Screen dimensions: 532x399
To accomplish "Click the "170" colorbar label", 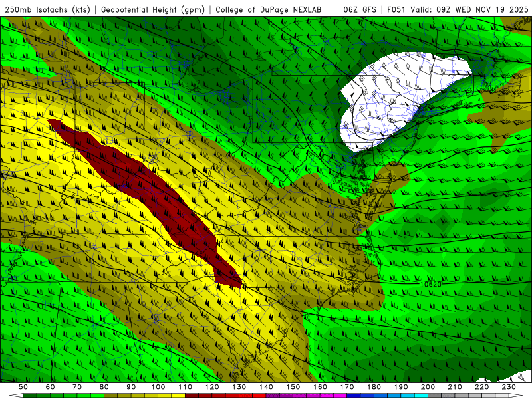I will coord(347,387).
